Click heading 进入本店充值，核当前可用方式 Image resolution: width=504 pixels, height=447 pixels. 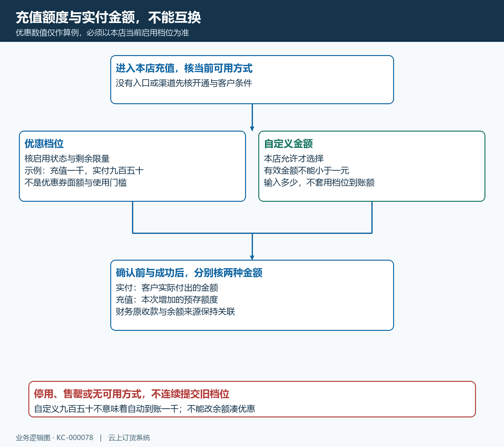pos(184,68)
